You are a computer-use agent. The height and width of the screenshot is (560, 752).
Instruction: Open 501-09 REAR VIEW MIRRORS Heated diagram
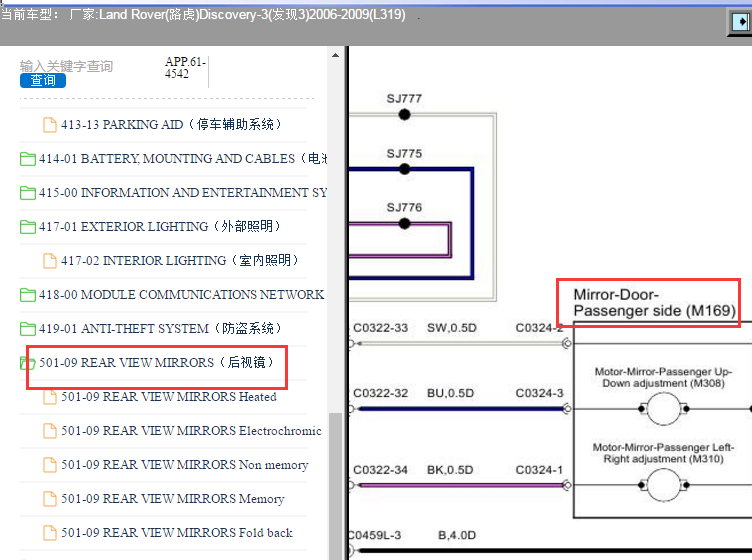coord(169,397)
